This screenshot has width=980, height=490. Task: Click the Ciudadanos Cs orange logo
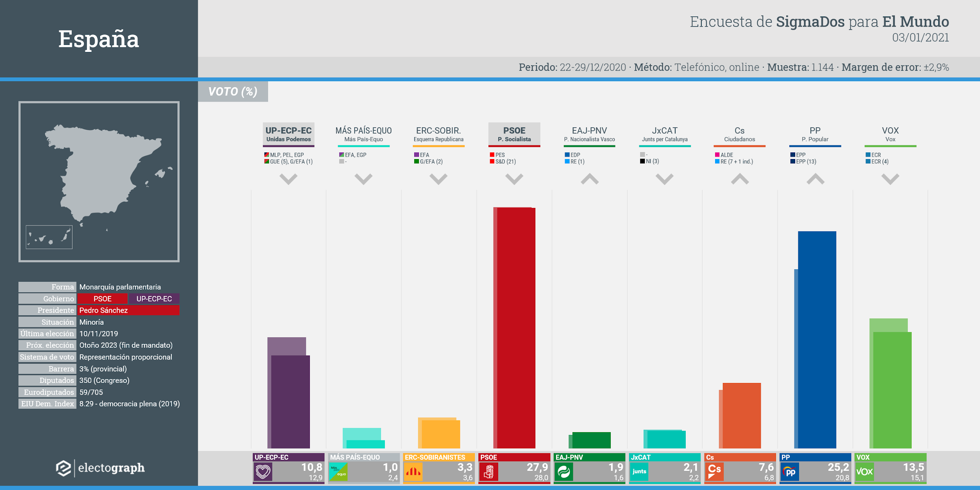click(714, 472)
